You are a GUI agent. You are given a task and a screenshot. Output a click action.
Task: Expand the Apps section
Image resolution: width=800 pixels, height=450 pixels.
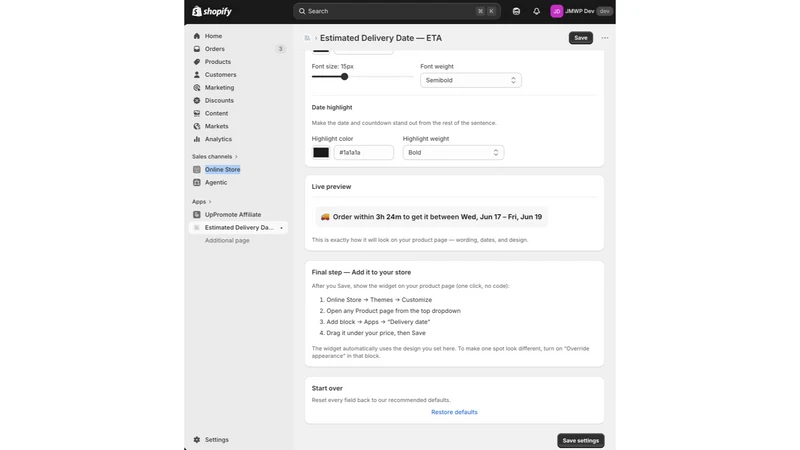[x=202, y=202]
